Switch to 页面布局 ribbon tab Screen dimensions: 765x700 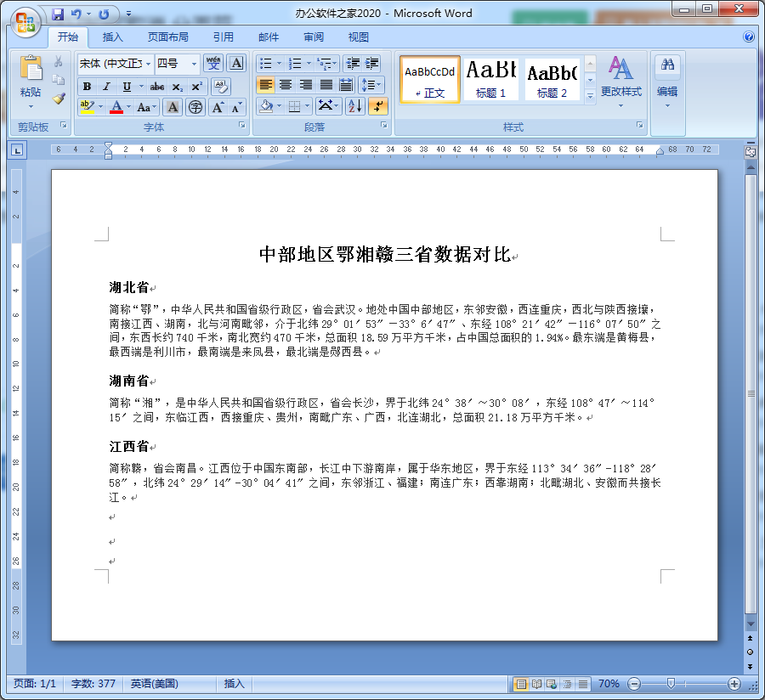(167, 37)
